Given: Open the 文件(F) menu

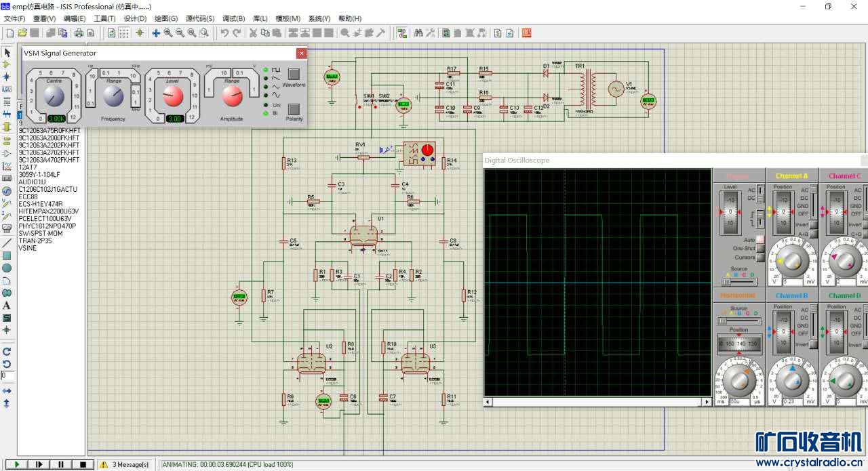Looking at the screenshot, I should 14,19.
